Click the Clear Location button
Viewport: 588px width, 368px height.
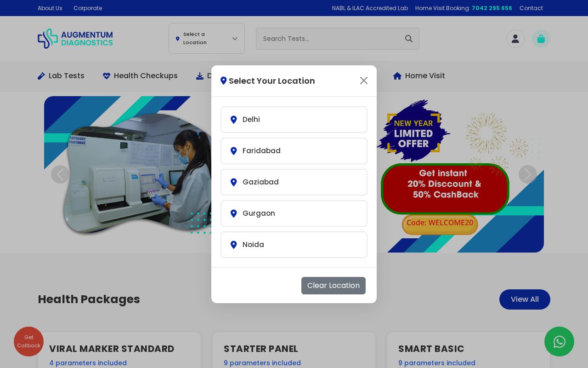click(334, 286)
